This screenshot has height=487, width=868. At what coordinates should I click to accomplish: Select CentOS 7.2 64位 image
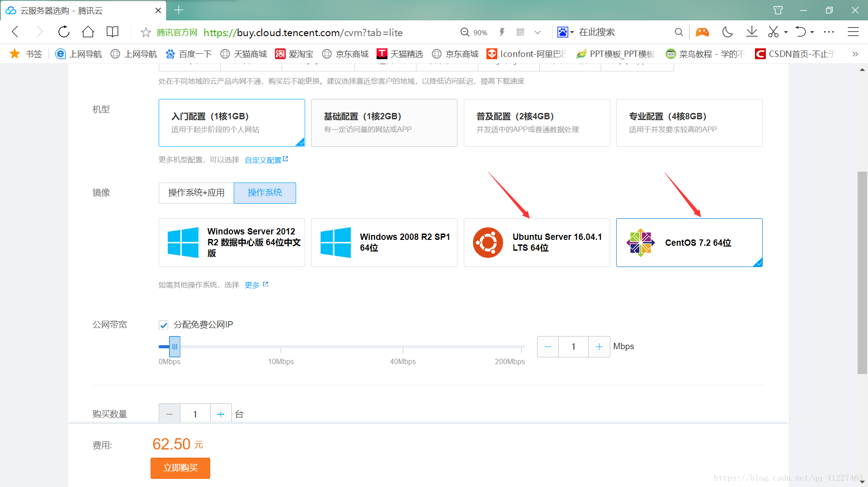689,243
